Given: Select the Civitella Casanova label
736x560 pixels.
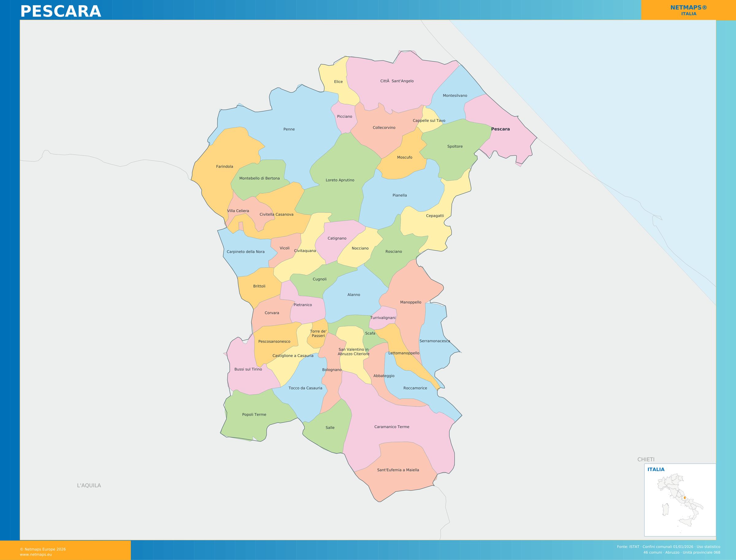Looking at the screenshot, I should click(x=276, y=214).
